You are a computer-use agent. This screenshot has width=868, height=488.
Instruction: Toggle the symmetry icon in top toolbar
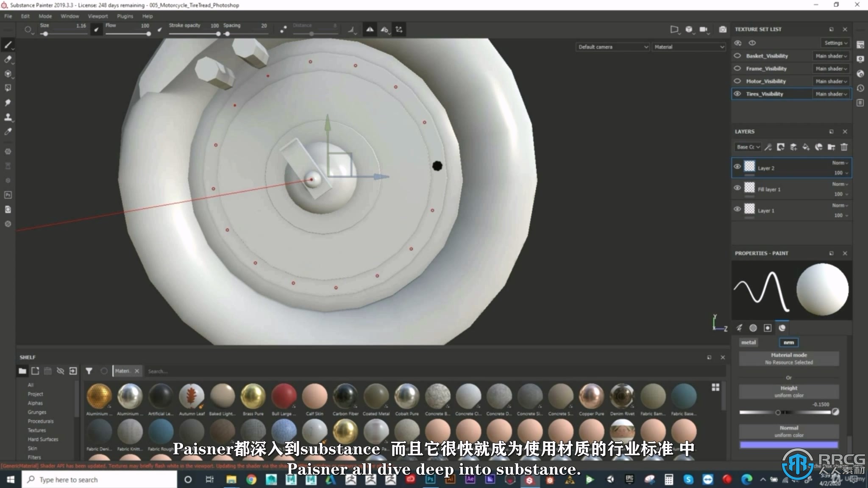click(x=370, y=29)
